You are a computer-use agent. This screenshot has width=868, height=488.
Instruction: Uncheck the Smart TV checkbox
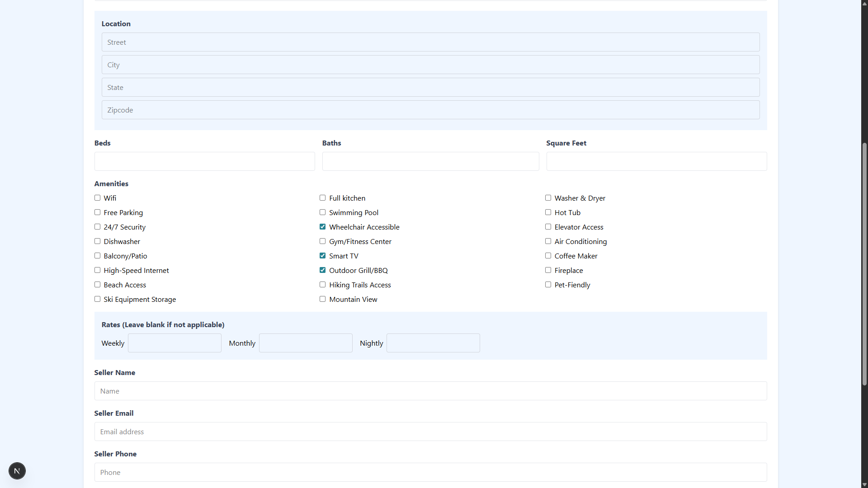322,256
